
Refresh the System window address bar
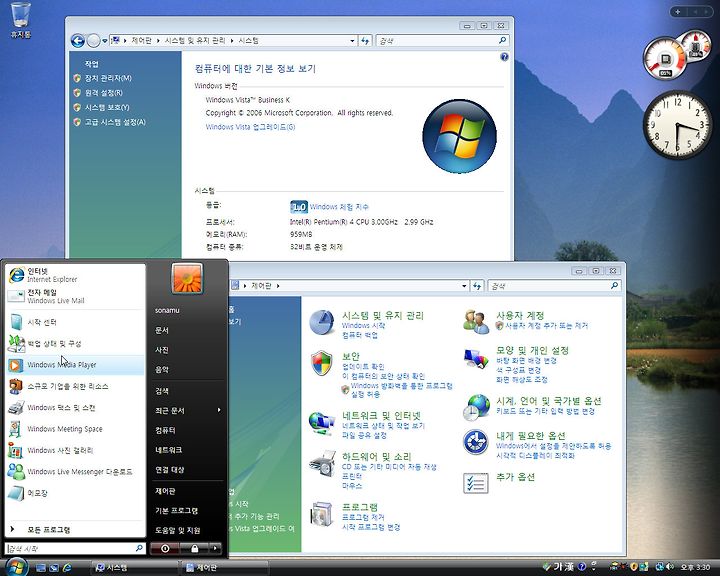tap(365, 41)
